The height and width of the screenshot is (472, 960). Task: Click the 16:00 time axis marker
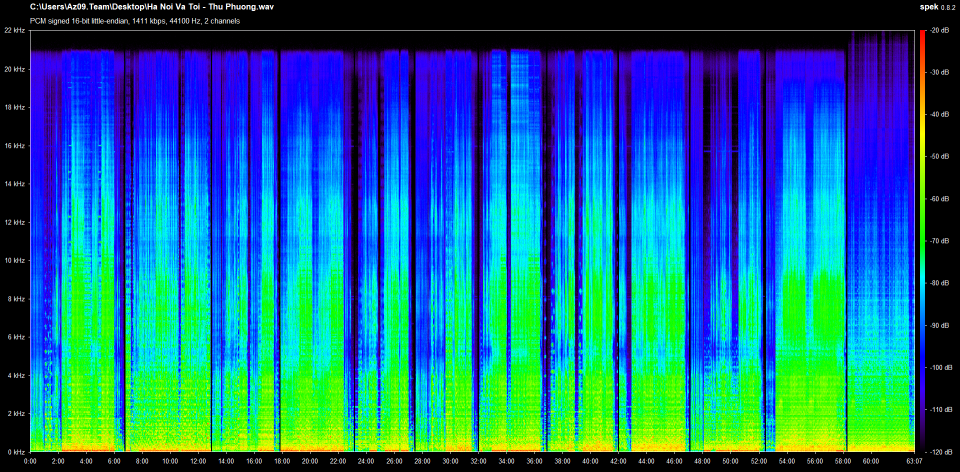254,462
